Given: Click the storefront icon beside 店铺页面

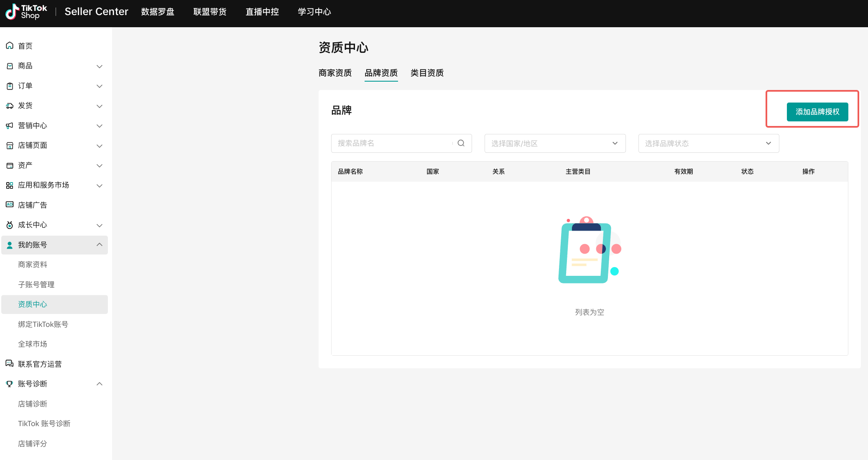Looking at the screenshot, I should [x=10, y=145].
